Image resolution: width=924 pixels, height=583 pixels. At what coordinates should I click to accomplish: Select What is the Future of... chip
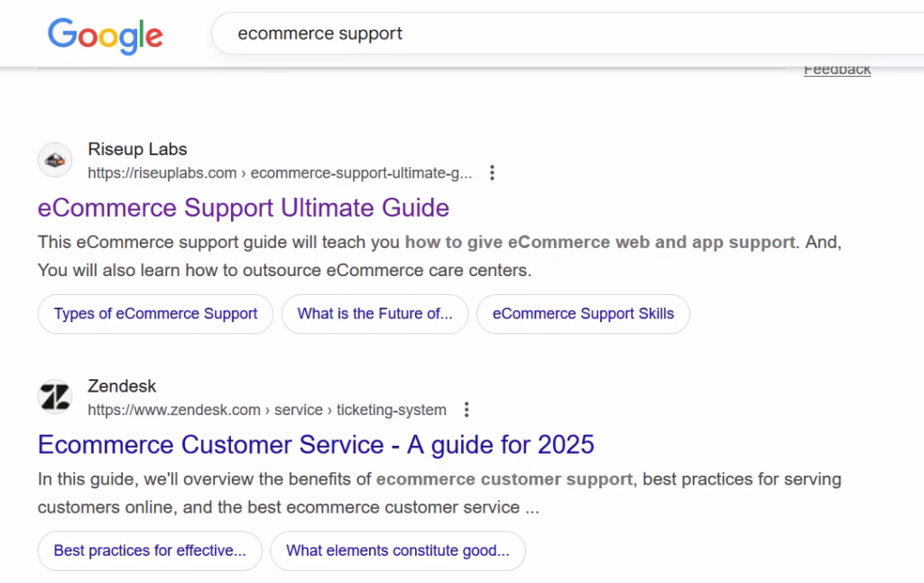(374, 314)
